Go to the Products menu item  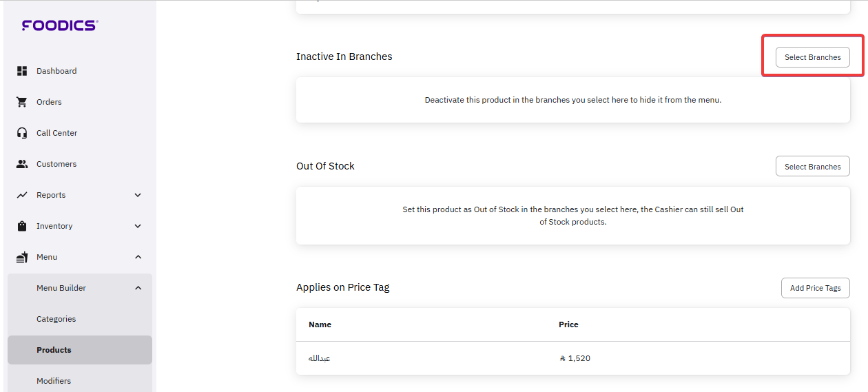(54, 350)
